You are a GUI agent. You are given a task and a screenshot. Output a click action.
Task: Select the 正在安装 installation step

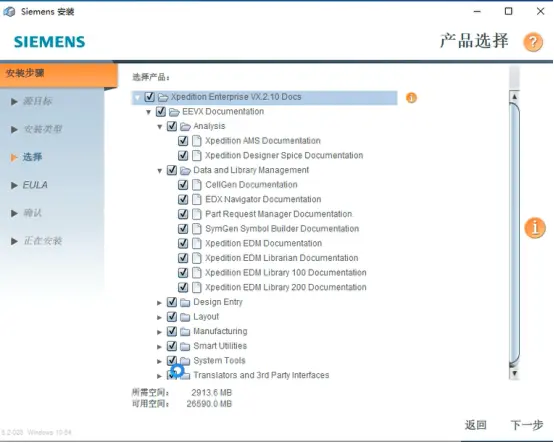click(43, 241)
